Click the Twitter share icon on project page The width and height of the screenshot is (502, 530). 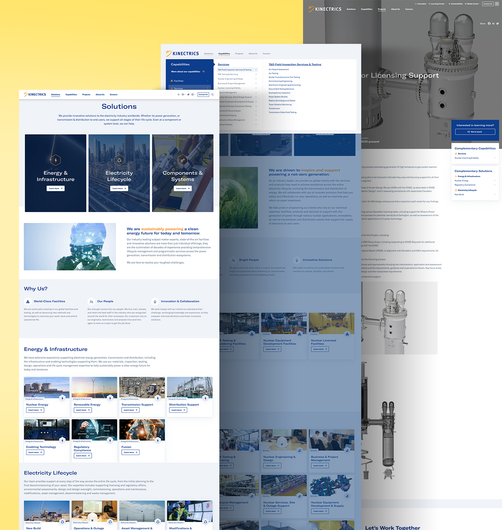[497, 23]
